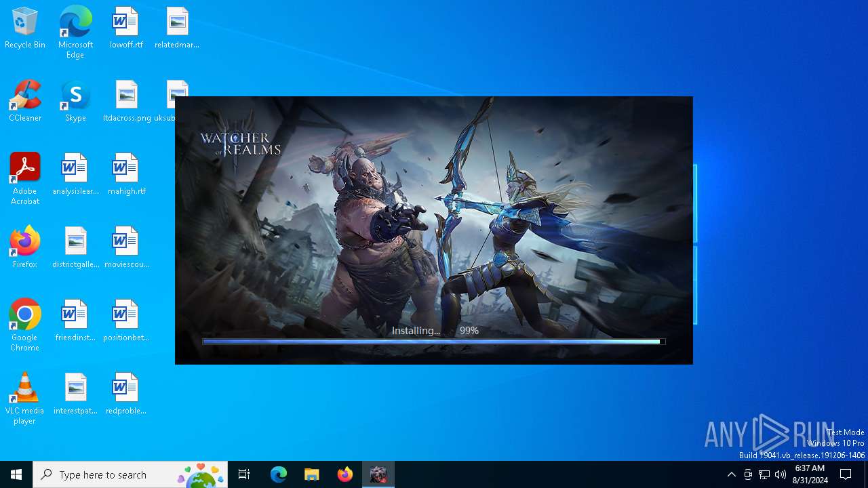Select the relatedmar... image file icon
This screenshot has height=488, width=868.
tap(177, 28)
